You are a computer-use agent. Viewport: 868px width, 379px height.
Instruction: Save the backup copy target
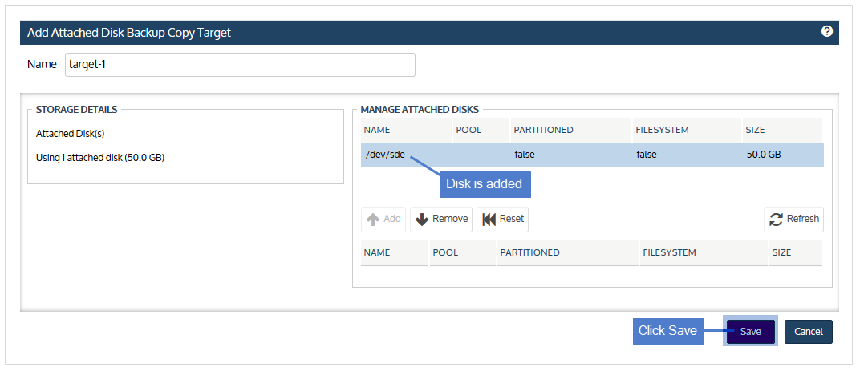click(751, 332)
